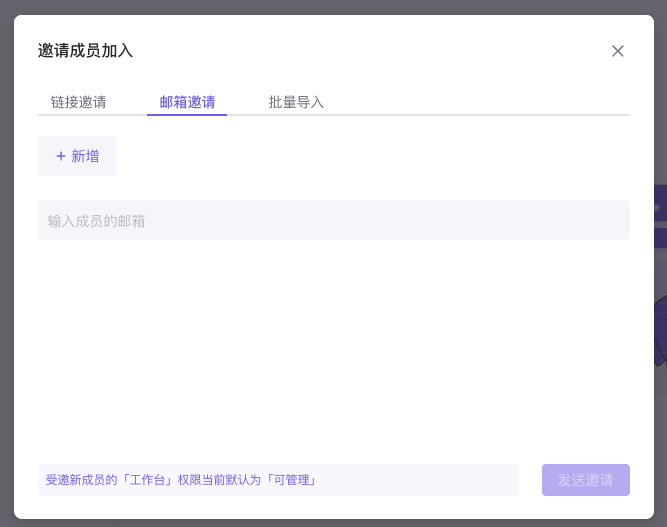
Task: Click the underline beneath 邮箱邀请 tab
Action: [187, 114]
